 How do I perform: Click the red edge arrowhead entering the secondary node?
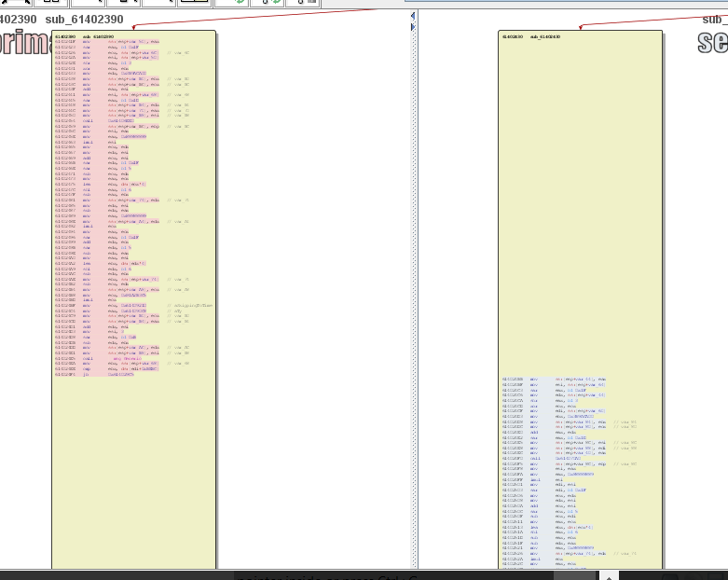(x=581, y=27)
